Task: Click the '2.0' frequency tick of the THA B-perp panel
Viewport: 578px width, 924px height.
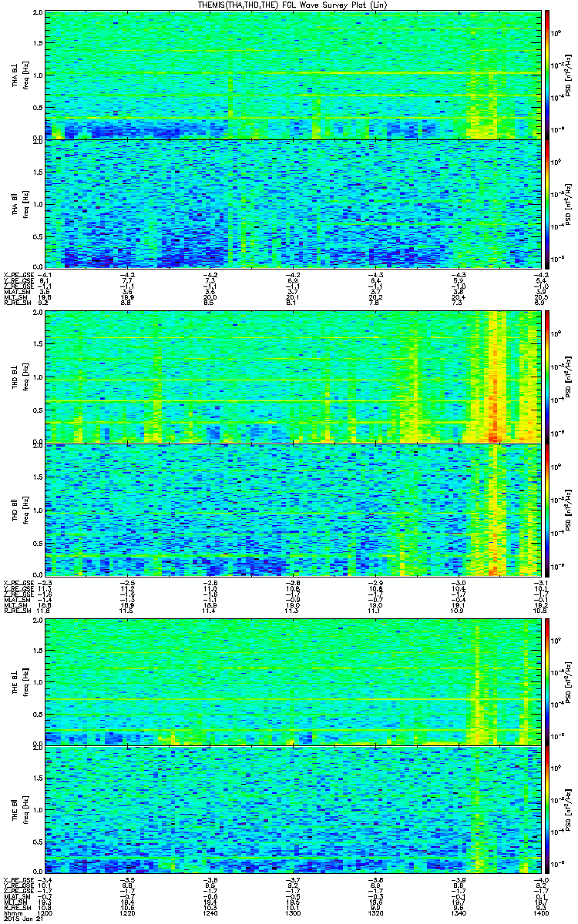Action: [x=37, y=13]
